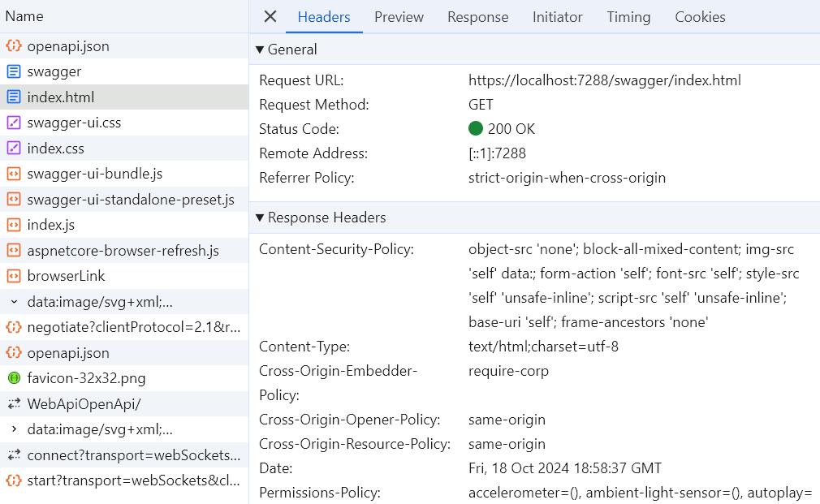Collapse the Response Headers section

click(260, 218)
